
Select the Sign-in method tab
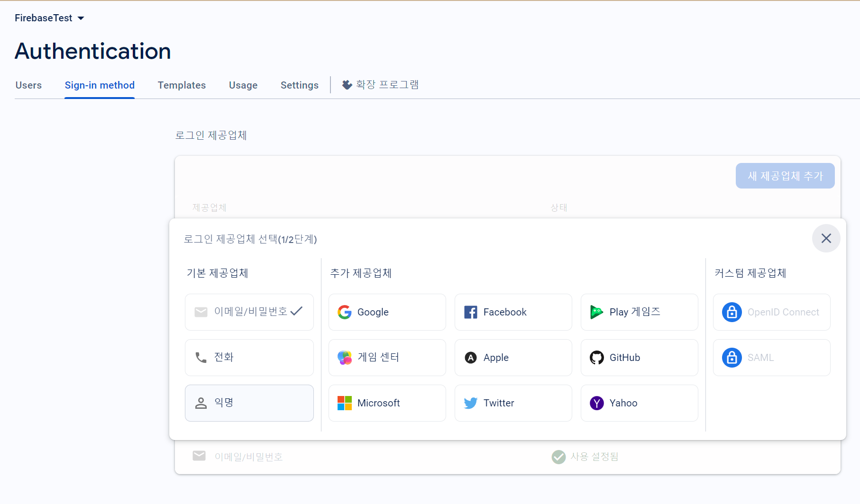100,85
